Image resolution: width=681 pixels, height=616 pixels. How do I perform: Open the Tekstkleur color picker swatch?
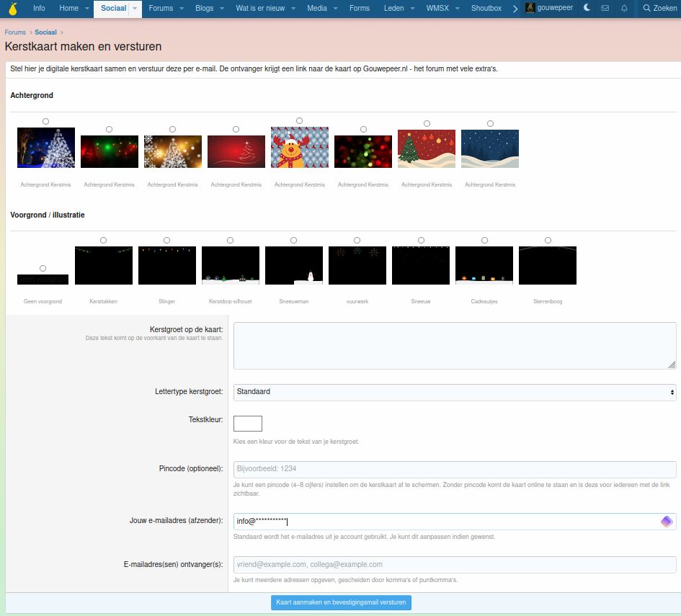(248, 423)
